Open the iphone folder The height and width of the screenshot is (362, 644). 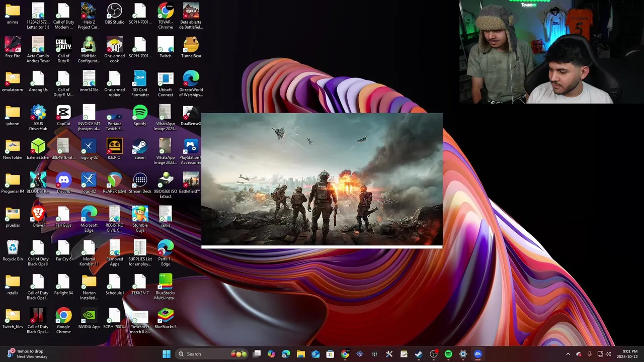tap(13, 116)
